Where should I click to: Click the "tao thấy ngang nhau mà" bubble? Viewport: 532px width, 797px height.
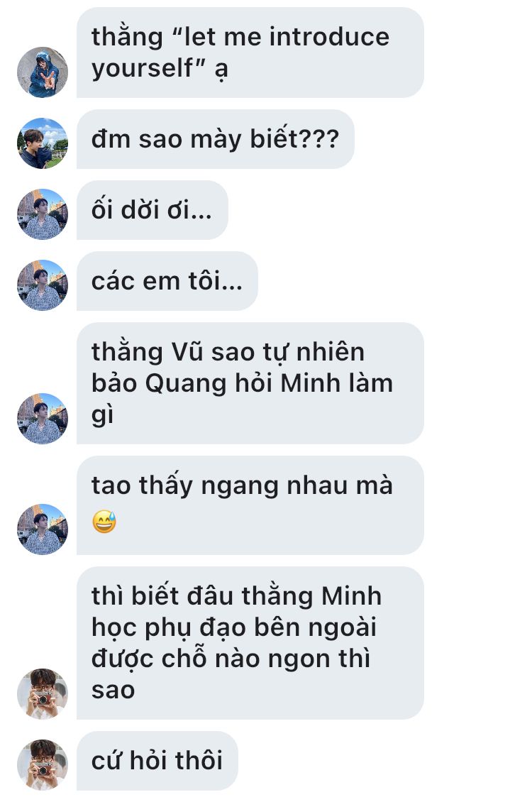click(x=250, y=505)
